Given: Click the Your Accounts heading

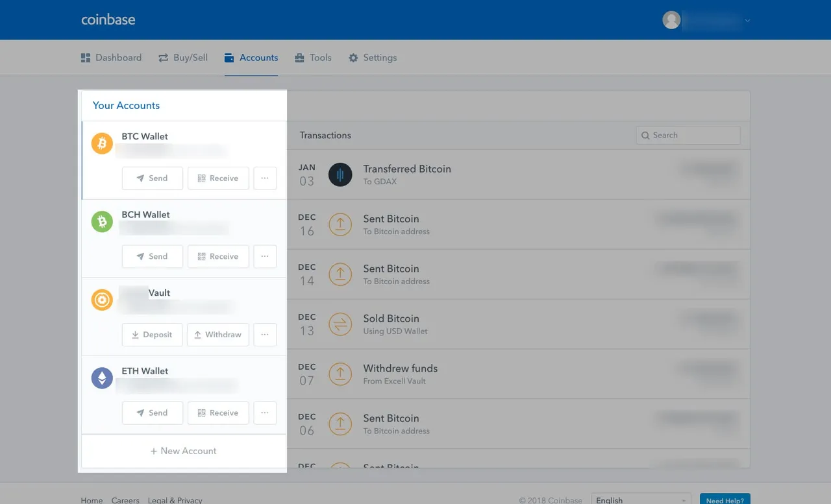Looking at the screenshot, I should pyautogui.click(x=126, y=105).
